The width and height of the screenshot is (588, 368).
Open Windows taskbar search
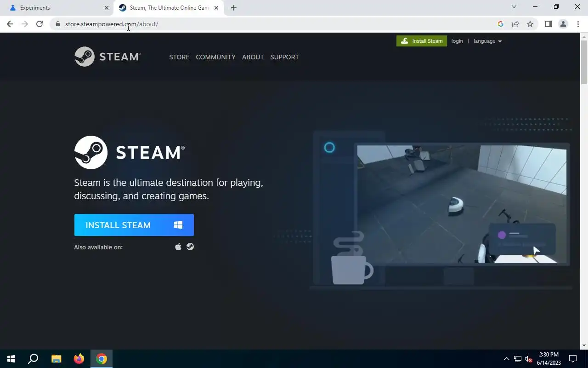(x=33, y=359)
